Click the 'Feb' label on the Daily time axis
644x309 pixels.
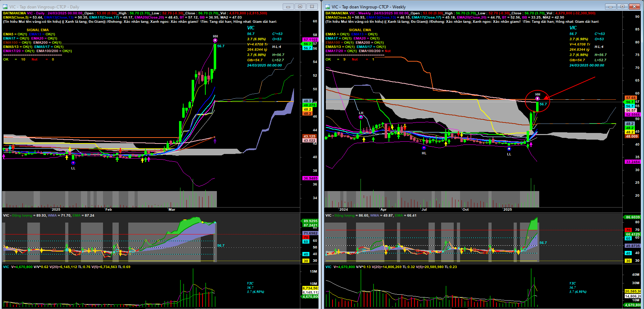tap(109, 210)
